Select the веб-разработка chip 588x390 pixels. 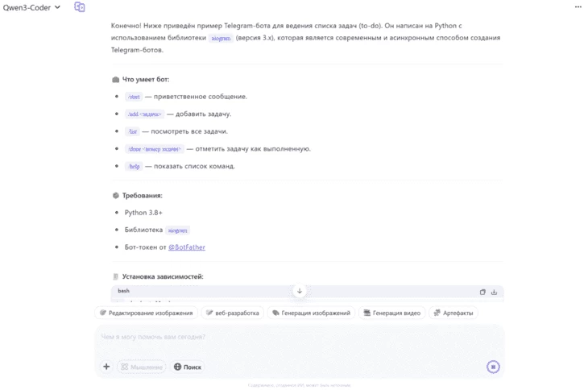click(x=232, y=313)
